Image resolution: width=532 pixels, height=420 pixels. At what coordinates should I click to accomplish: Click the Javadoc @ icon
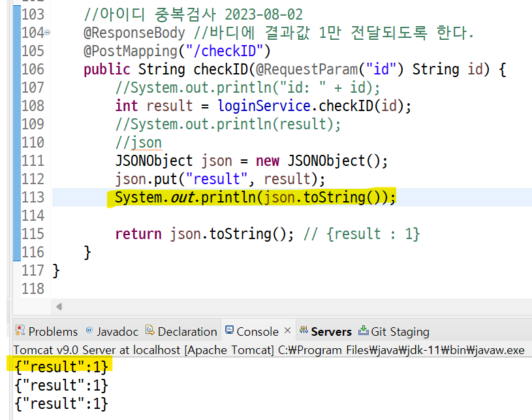click(89, 330)
